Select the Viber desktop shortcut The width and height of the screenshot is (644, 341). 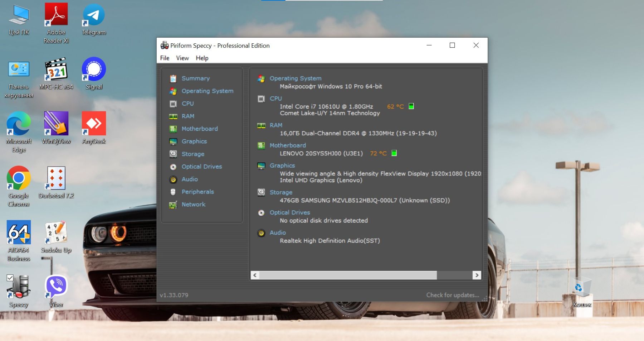point(56,292)
